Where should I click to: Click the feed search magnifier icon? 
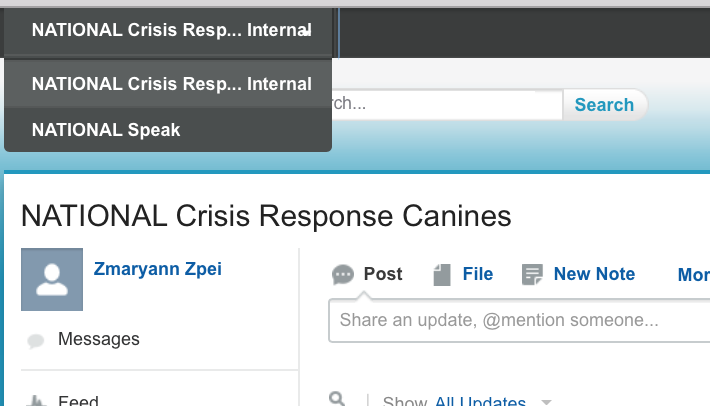coord(337,400)
